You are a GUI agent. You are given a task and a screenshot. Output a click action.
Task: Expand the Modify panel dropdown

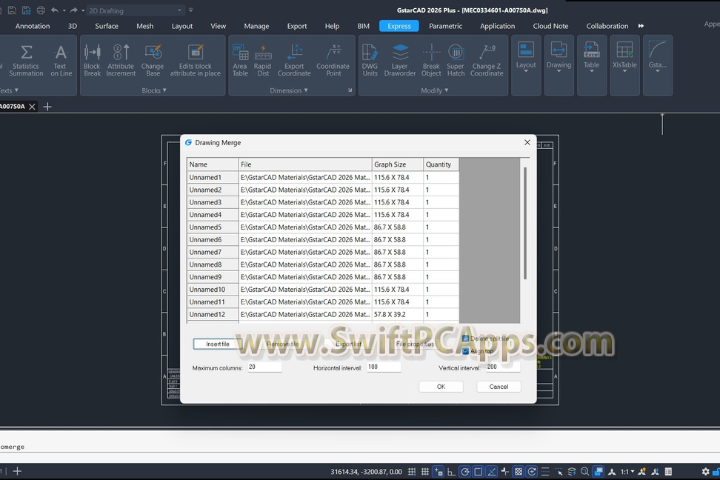click(x=434, y=90)
